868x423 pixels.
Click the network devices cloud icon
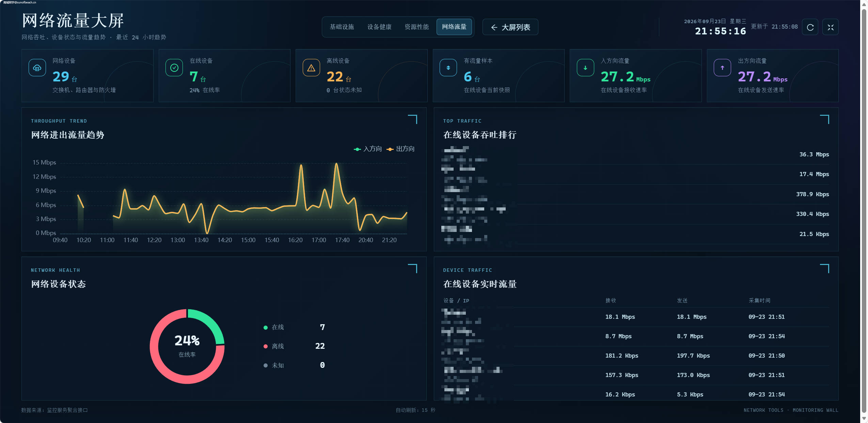[x=37, y=68]
